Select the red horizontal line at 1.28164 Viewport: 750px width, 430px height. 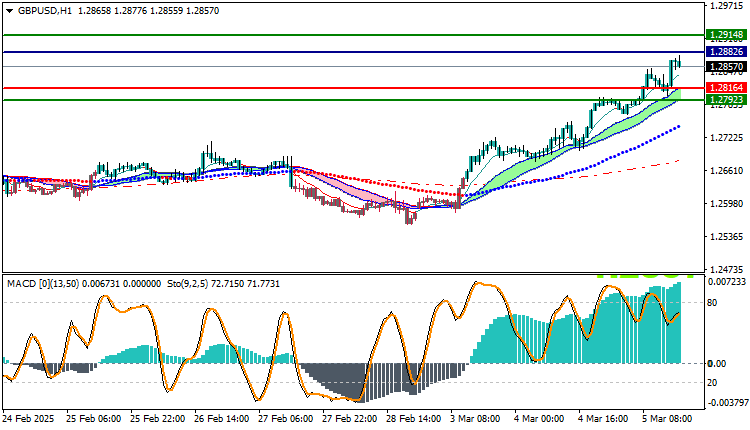pos(354,88)
